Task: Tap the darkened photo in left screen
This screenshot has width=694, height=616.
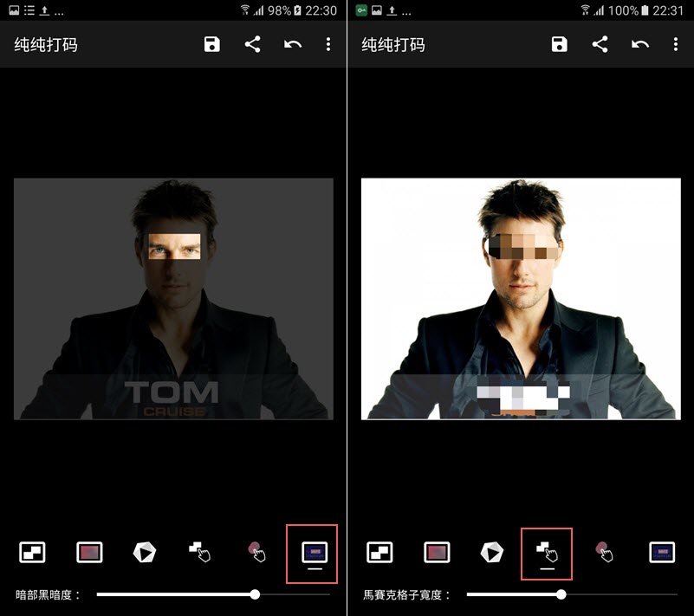Action: click(x=173, y=299)
